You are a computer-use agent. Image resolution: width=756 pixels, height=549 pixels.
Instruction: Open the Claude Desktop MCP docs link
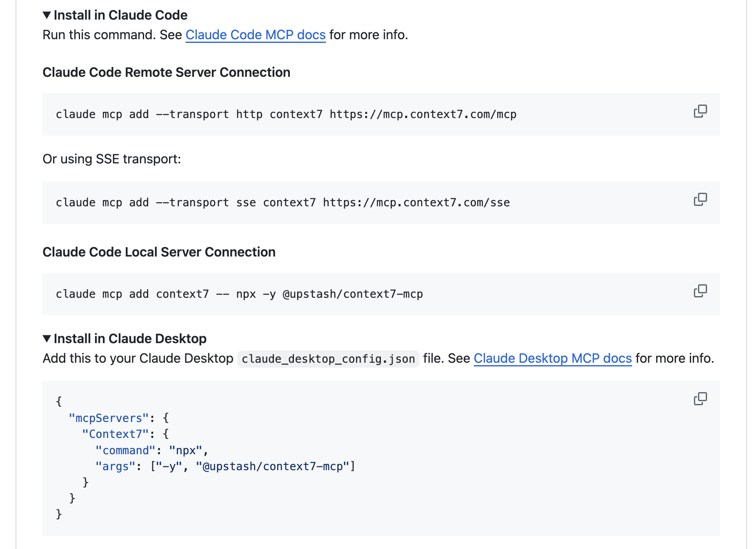(x=553, y=358)
